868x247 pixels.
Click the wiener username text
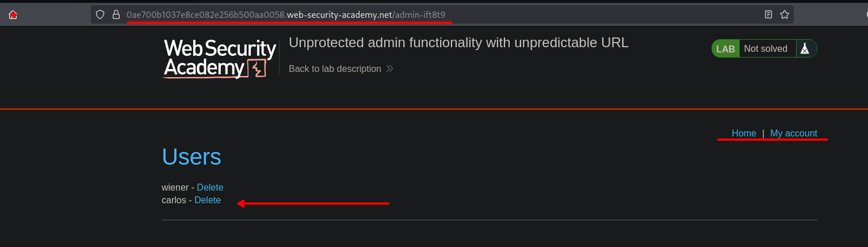click(174, 188)
